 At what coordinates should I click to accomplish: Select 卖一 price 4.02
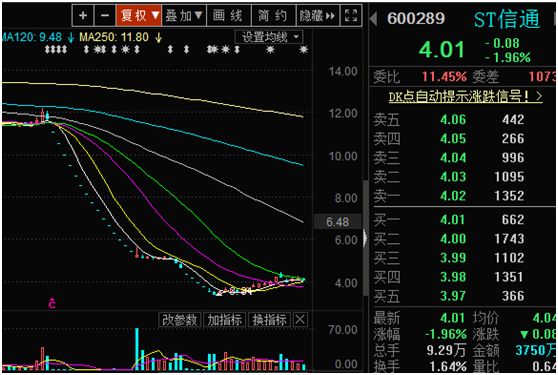453,196
